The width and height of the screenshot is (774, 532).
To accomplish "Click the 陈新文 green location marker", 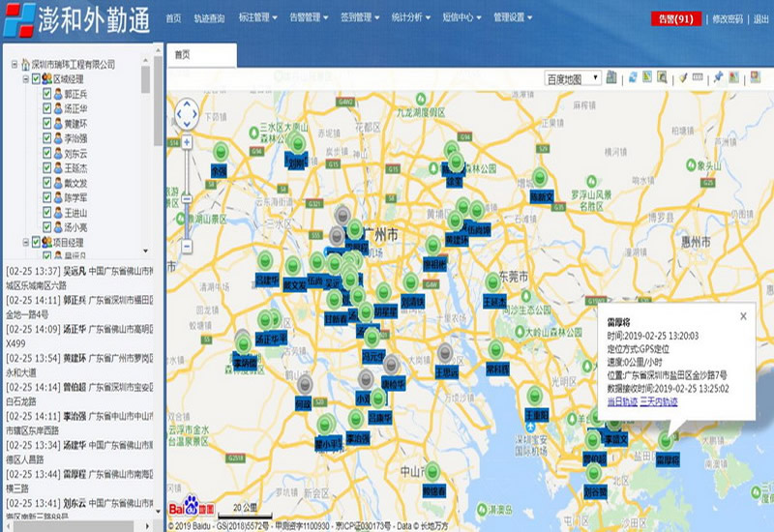I will pos(540,177).
